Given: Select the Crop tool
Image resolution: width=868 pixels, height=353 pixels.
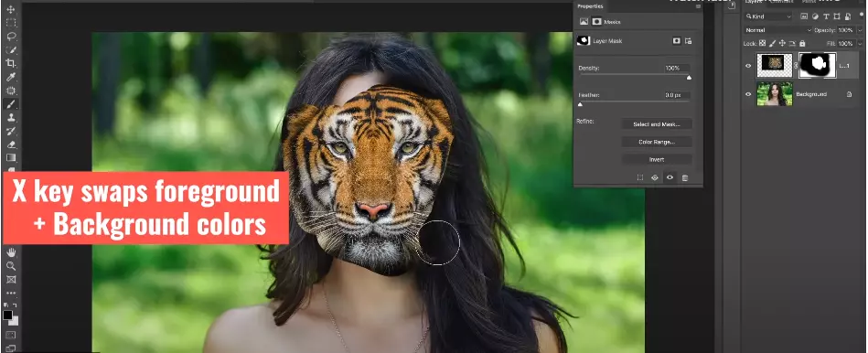Looking at the screenshot, I should coord(10,63).
